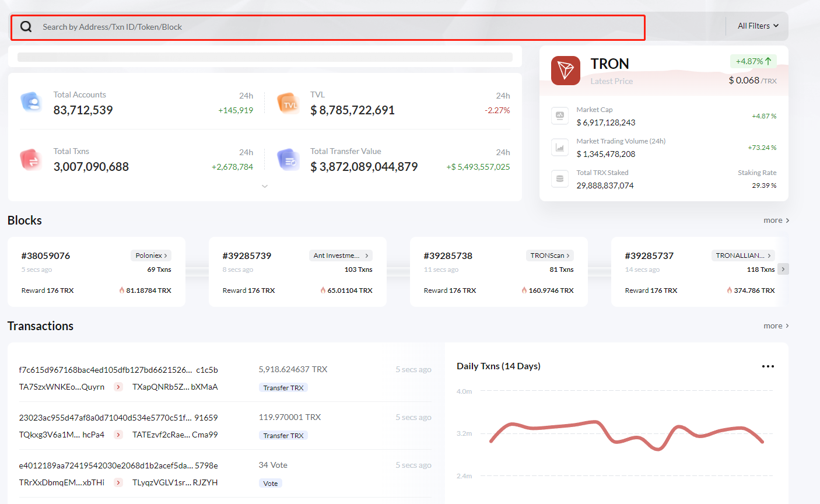Click the Total TRX Staked icon
The width and height of the screenshot is (820, 504).
pos(559,178)
